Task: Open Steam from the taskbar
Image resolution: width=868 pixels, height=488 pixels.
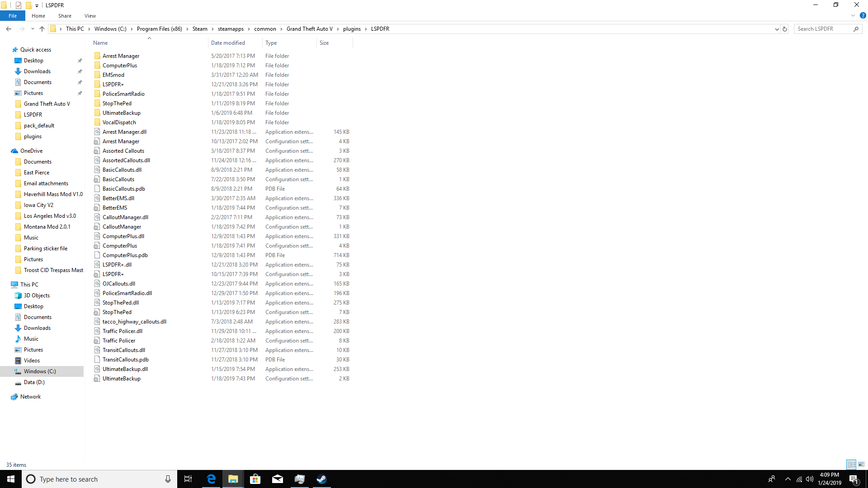Action: 321,479
